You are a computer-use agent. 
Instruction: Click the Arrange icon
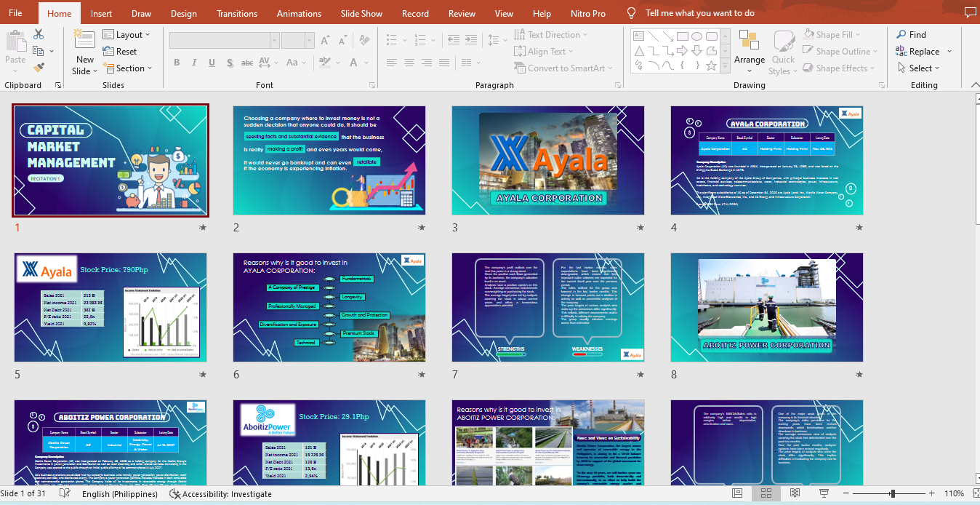[749, 40]
